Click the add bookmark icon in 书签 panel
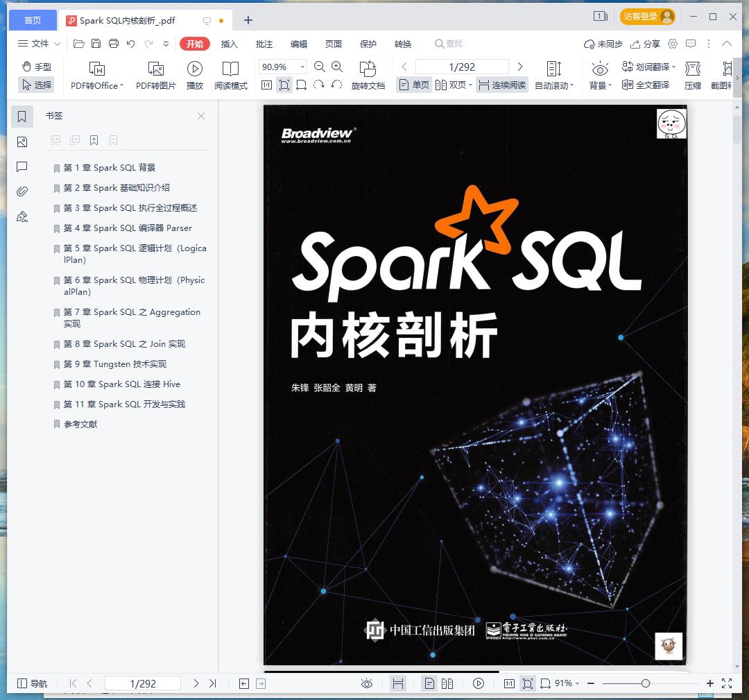The image size is (749, 700). point(94,140)
